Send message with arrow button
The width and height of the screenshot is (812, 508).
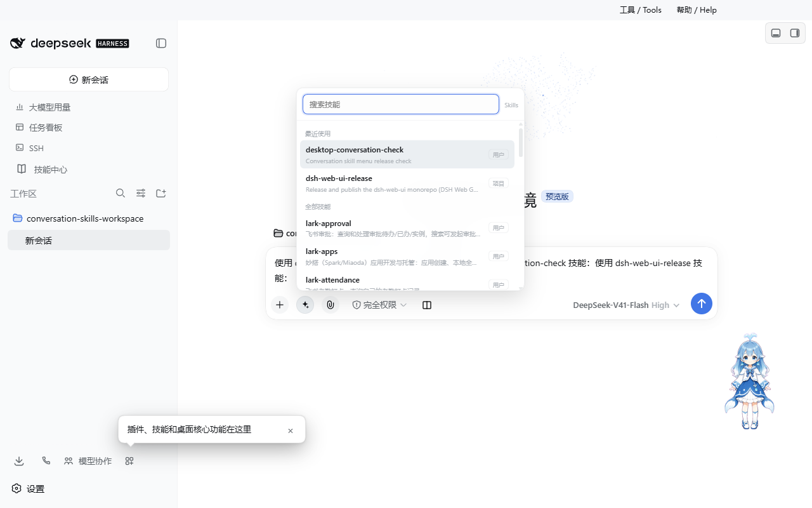[x=701, y=304]
